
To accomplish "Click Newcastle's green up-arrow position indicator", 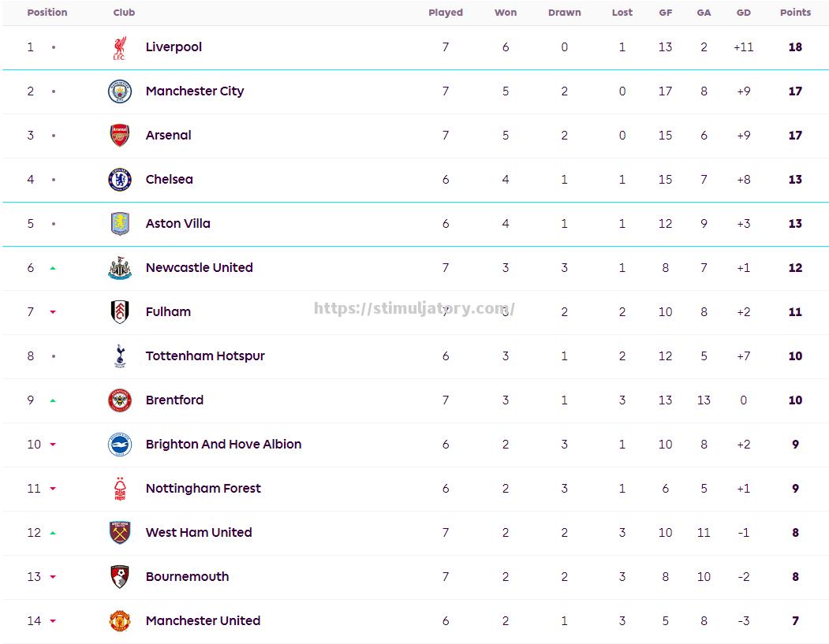I will (53, 268).
